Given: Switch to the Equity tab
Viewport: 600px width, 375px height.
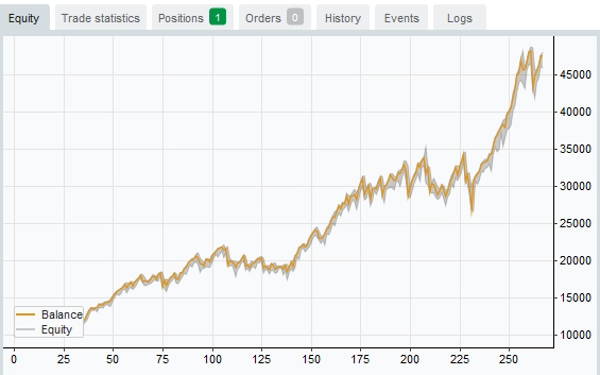Looking at the screenshot, I should 24,18.
